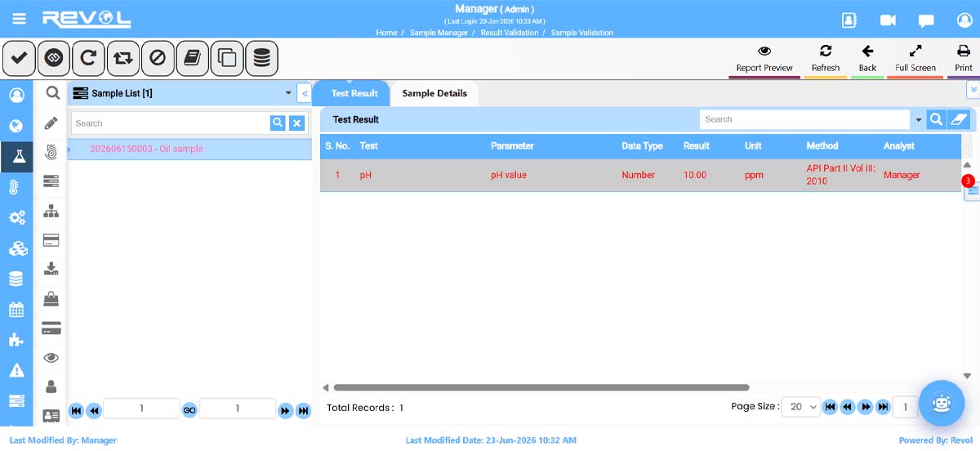This screenshot has width=980, height=451.
Task: Click the Report Preview button
Action: (x=764, y=59)
